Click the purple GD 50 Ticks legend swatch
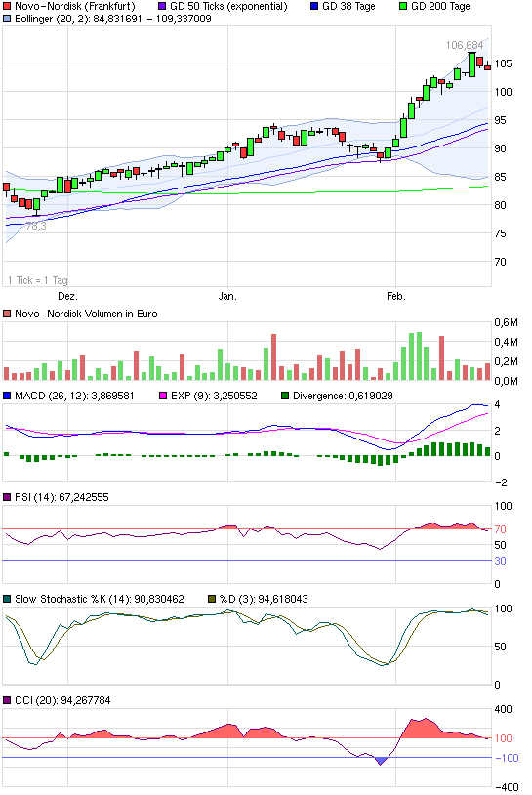Viewport: 532px width, 795px height. tap(162, 7)
